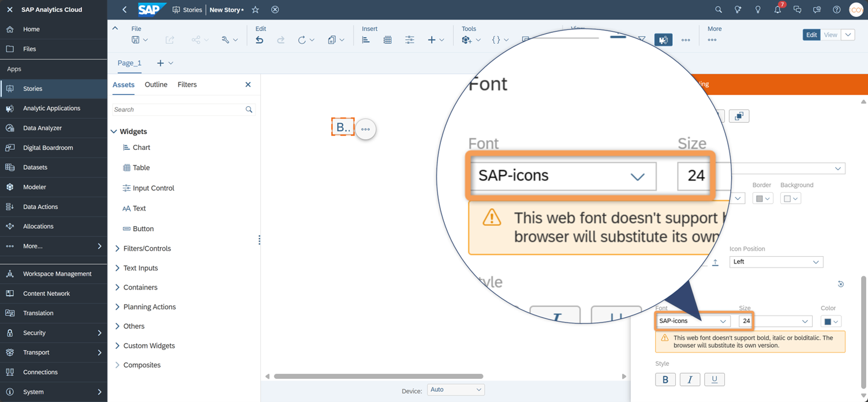
Task: Click the Undo arrow icon
Action: point(259,40)
